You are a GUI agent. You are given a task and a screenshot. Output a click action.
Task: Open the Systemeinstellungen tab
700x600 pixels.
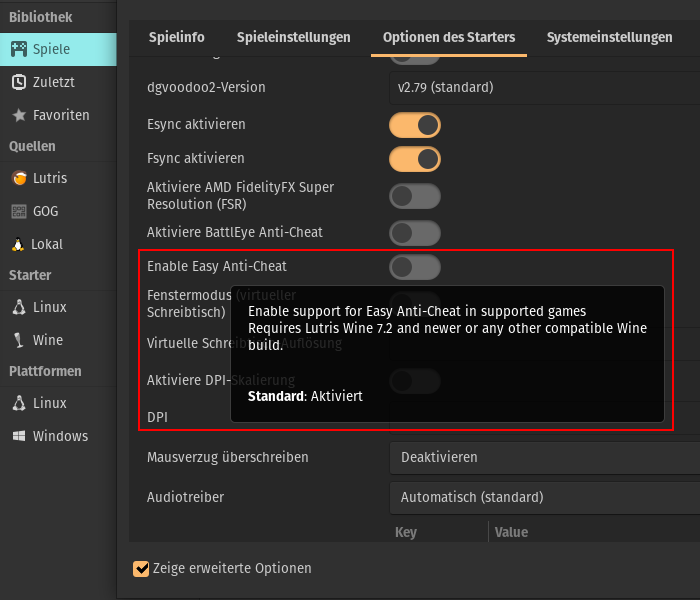[x=609, y=37]
